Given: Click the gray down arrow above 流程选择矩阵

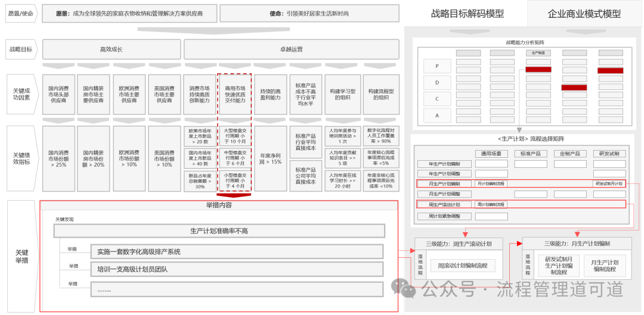Looking at the screenshot, I should (x=518, y=129).
